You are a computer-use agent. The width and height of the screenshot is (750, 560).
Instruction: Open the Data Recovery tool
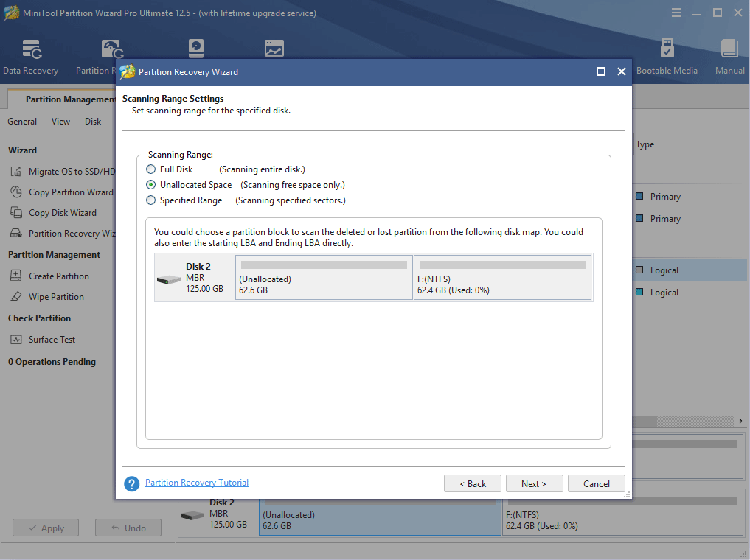(30, 57)
